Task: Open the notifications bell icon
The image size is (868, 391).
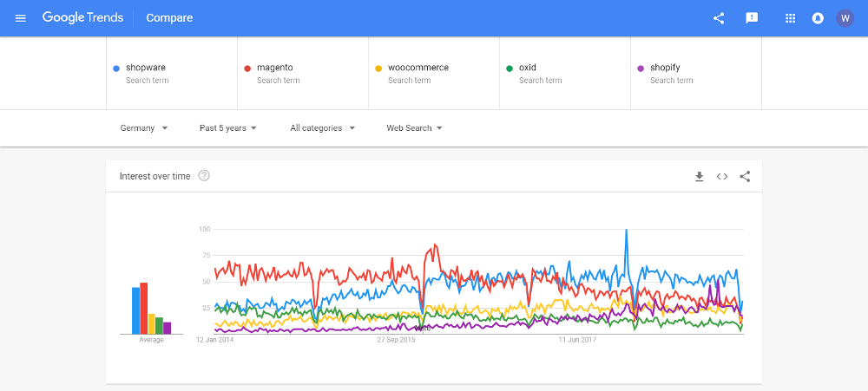Action: (818, 18)
